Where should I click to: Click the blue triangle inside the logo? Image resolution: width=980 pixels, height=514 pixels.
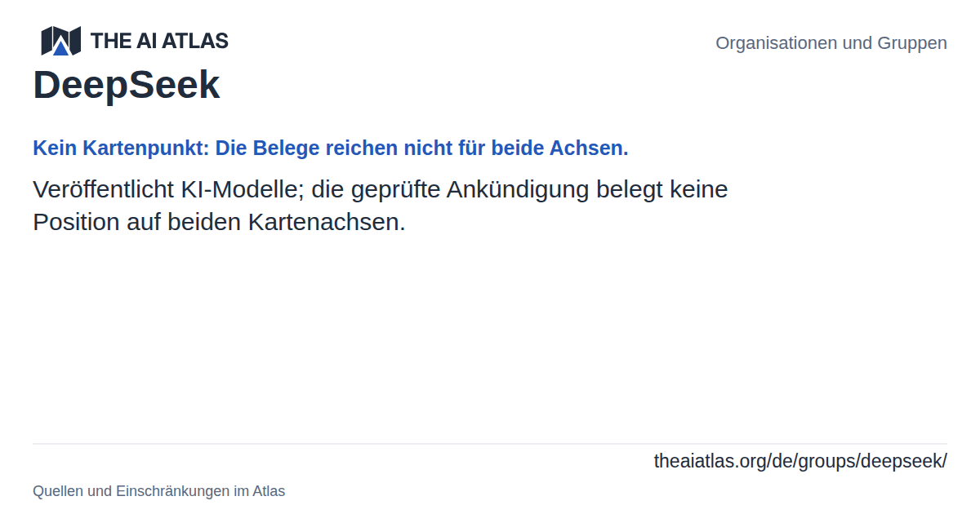coord(61,48)
